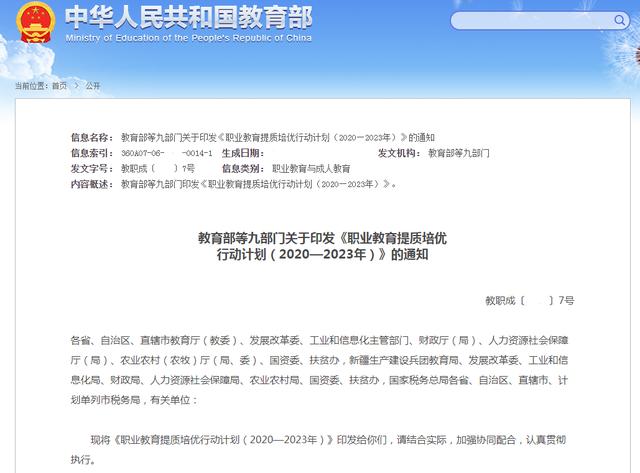The width and height of the screenshot is (640, 473).
Task: Select the 教育部等九部门 issuing agency value
Action: (x=458, y=153)
